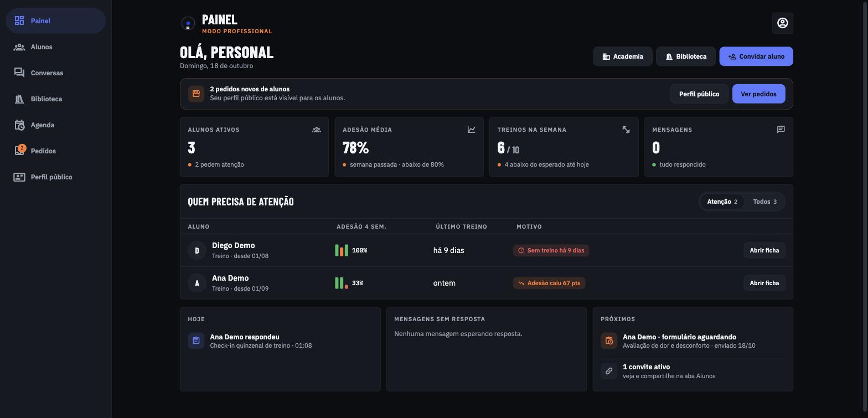
Task: Click the 'Adesão caiu 67 pts' tag
Action: tap(549, 283)
